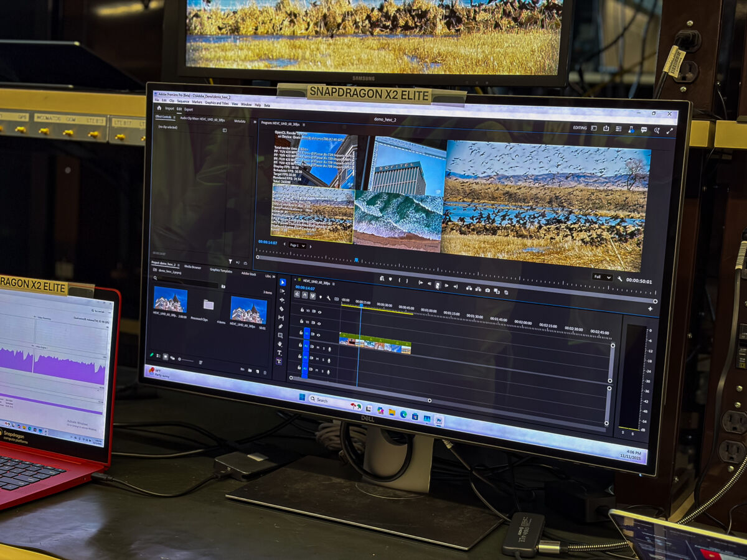Expand the EDITING workspace switcher
747x560 pixels.
tap(580, 128)
